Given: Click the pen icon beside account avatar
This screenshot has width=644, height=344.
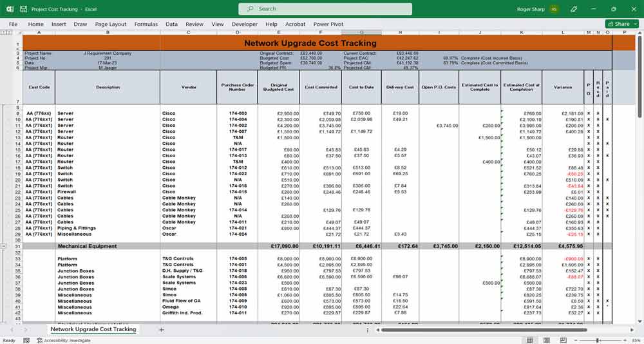Looking at the screenshot, I should [574, 9].
